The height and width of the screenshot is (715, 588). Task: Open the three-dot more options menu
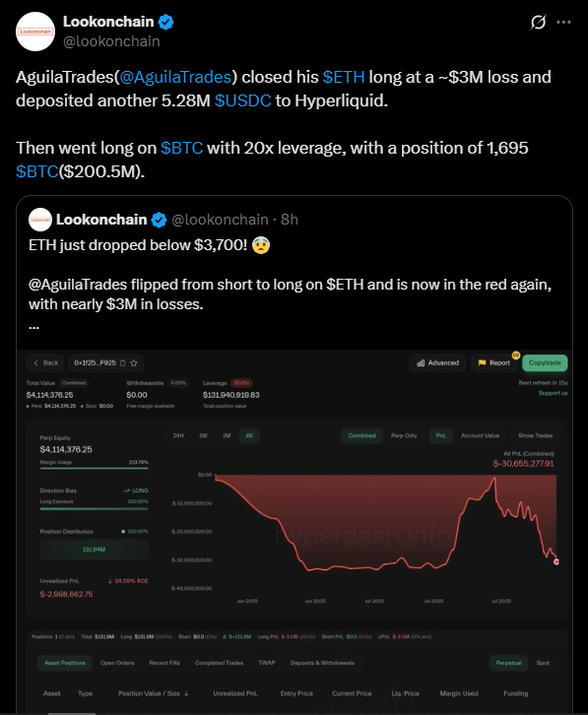[x=563, y=22]
